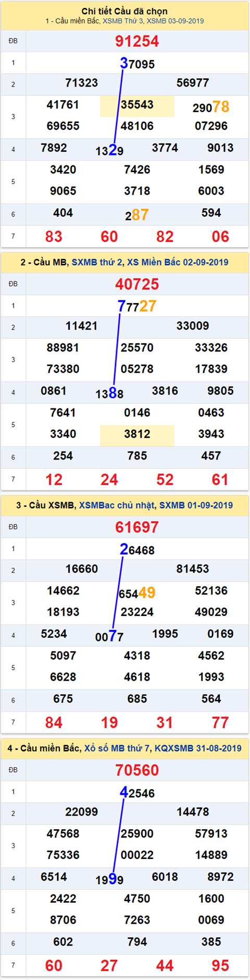Open the XSMB 03-09-2019 link

(175, 21)
